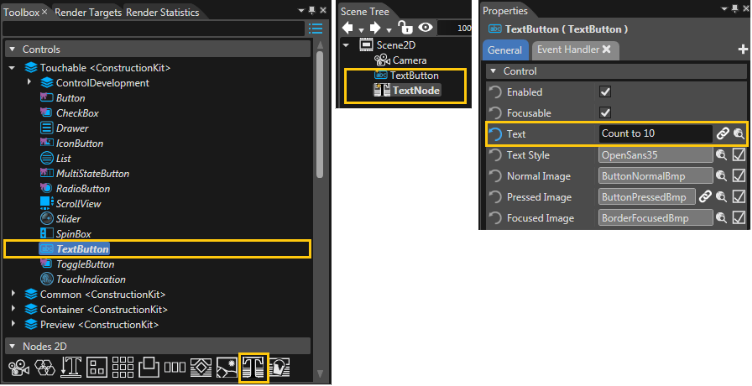Image resolution: width=752 pixels, height=386 pixels.
Task: Click the browse icon next to Text Style
Action: pos(721,155)
